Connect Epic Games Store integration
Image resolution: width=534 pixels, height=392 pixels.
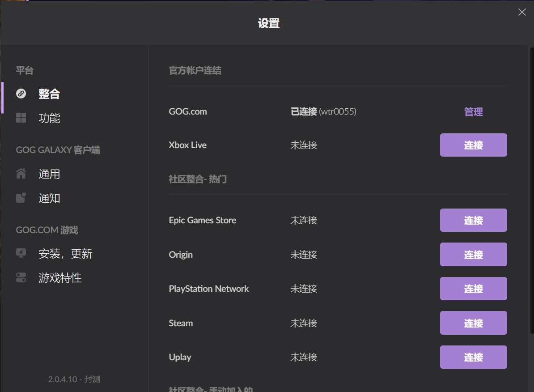click(x=473, y=220)
